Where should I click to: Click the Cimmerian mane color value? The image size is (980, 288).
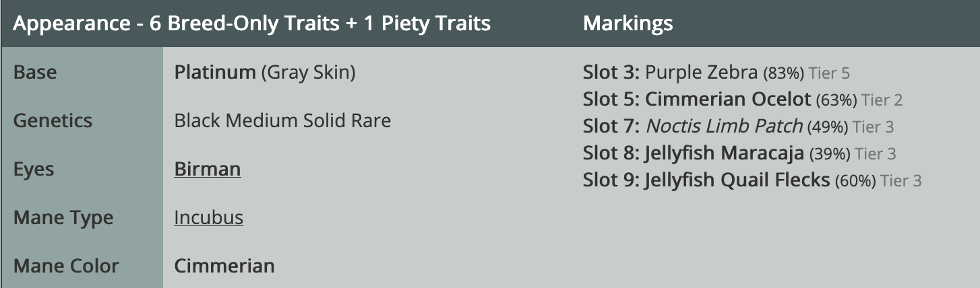[x=224, y=266]
